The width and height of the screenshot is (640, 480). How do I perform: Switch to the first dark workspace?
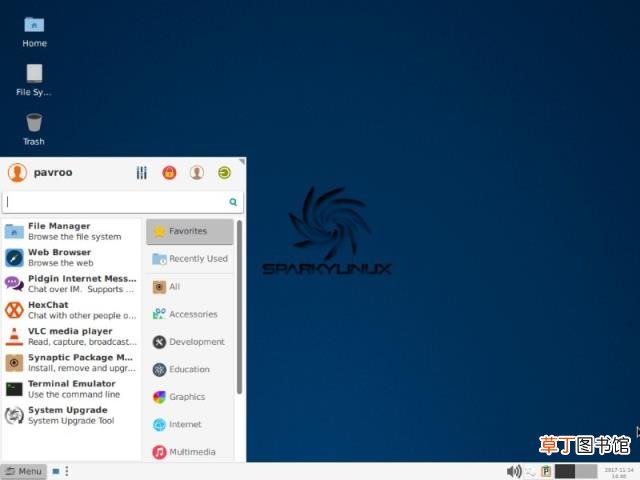[565, 471]
